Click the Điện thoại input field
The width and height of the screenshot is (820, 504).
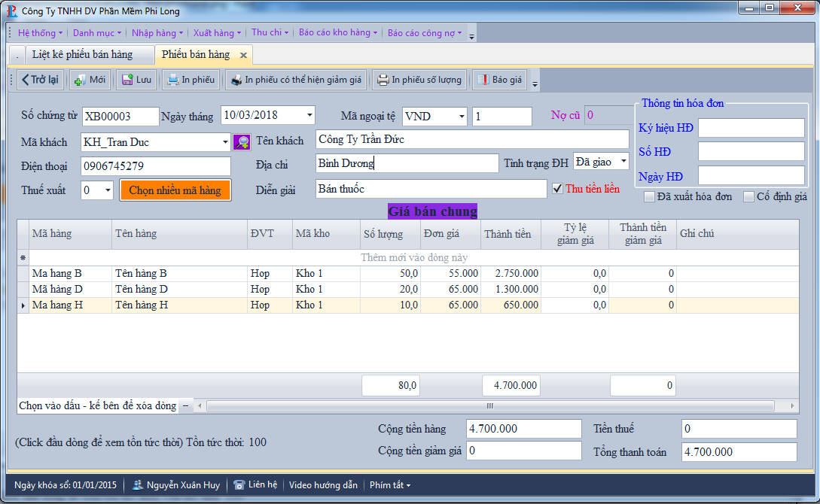[155, 166]
